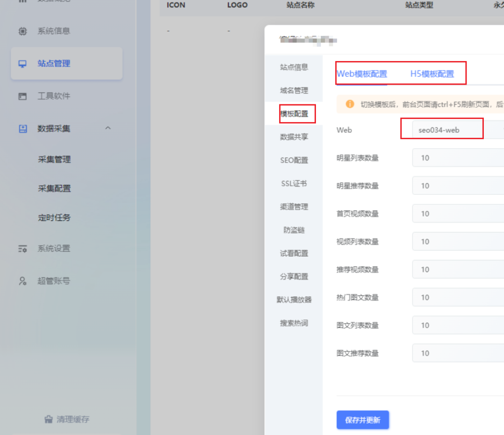504x435 pixels.
Task: Open 采集管理 in the sidebar
Action: click(x=54, y=159)
